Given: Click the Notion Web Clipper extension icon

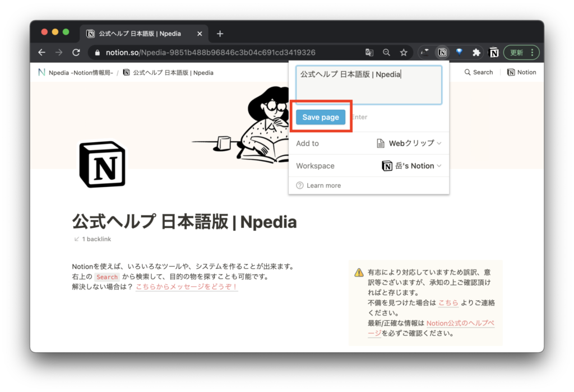Looking at the screenshot, I should 442,53.
